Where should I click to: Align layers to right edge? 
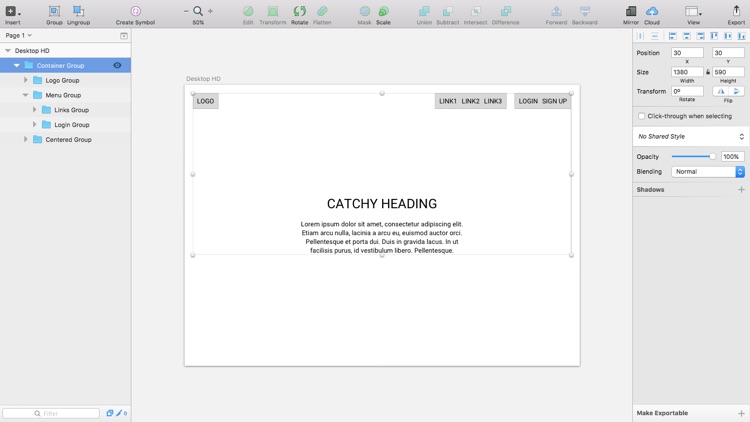pos(700,36)
